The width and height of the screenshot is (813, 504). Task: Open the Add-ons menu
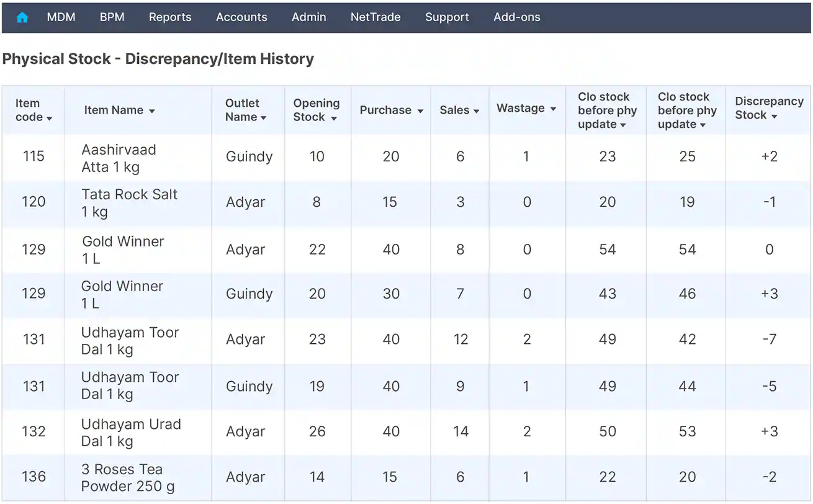516,17
